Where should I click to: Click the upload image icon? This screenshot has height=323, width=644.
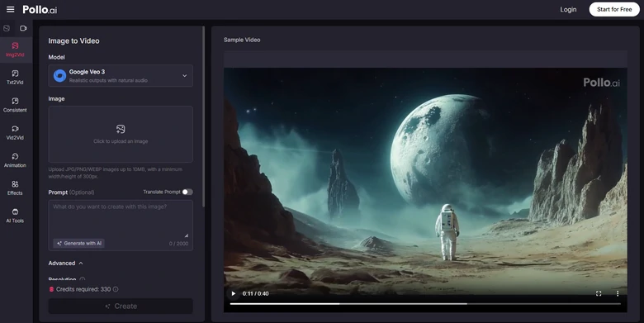click(121, 129)
